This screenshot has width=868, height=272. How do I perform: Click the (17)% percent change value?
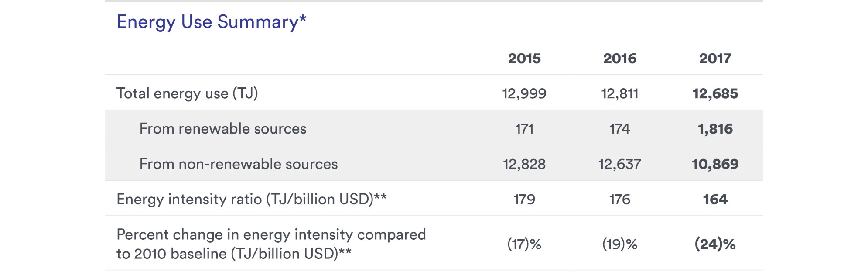(x=524, y=244)
